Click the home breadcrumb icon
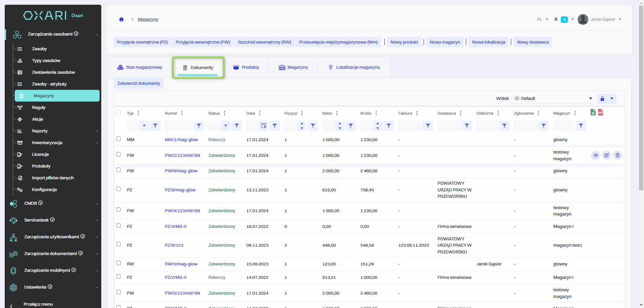This screenshot has width=644, height=308. click(x=121, y=19)
